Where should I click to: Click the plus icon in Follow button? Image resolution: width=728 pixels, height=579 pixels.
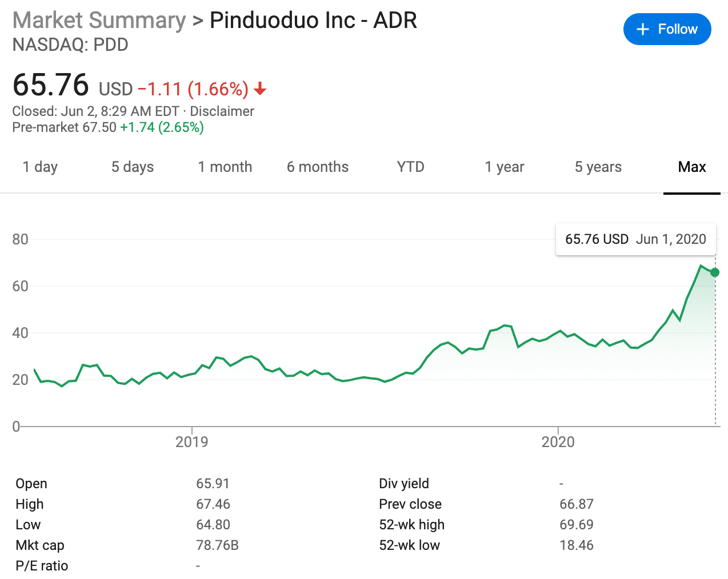tap(643, 29)
